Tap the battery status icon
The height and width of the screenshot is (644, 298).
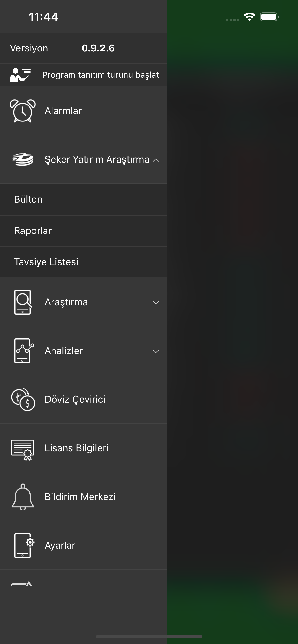pyautogui.click(x=269, y=17)
